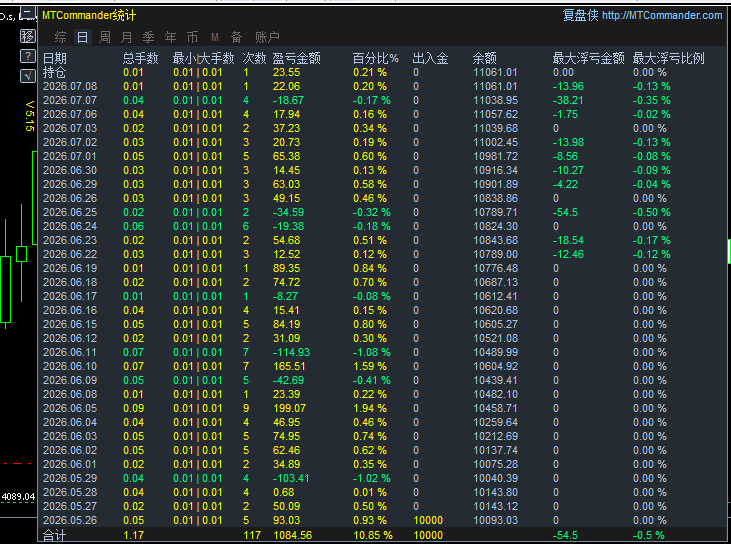Collapse panel with the minus icon
Image resolution: width=731 pixels, height=544 pixels.
click(x=28, y=14)
